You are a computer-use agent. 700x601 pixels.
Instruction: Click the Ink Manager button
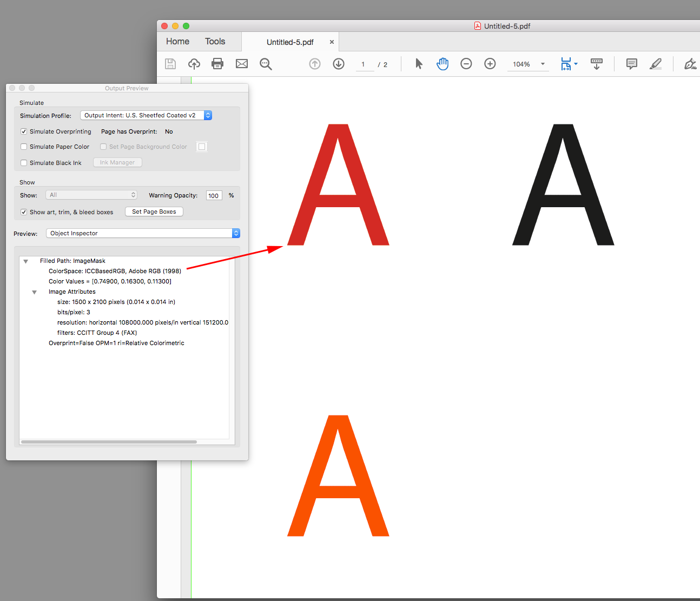pyautogui.click(x=117, y=162)
